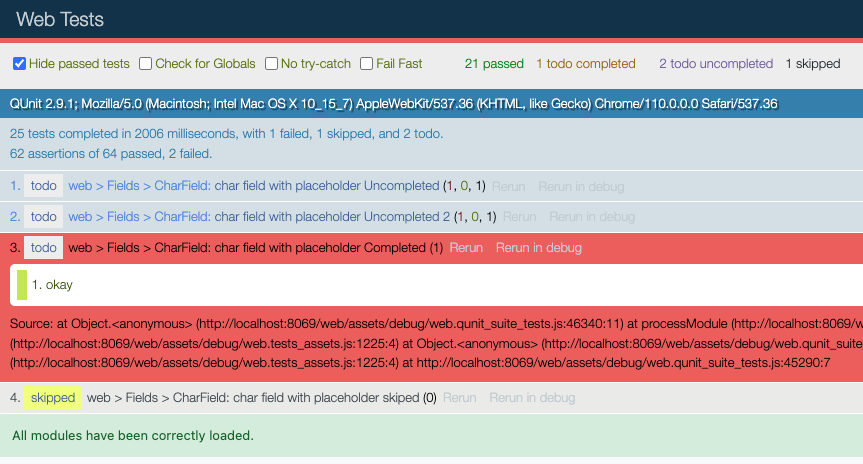Image resolution: width=863 pixels, height=464 pixels.
Task: Enable the No try-catch checkbox
Action: (271, 64)
